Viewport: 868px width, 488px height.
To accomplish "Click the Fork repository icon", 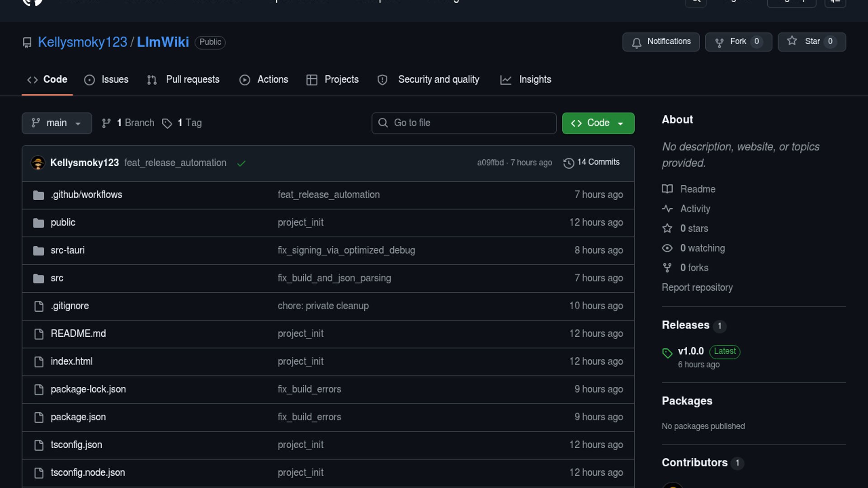I will (719, 42).
